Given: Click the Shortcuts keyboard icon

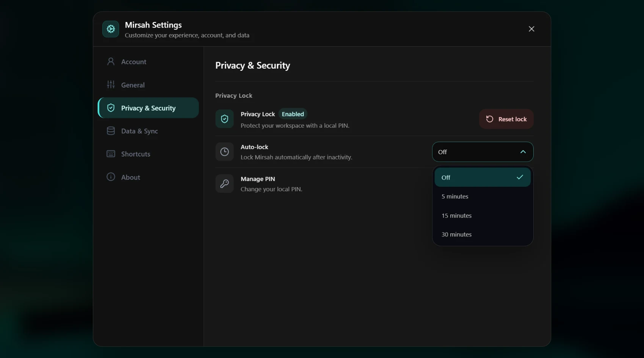Looking at the screenshot, I should coord(111,154).
